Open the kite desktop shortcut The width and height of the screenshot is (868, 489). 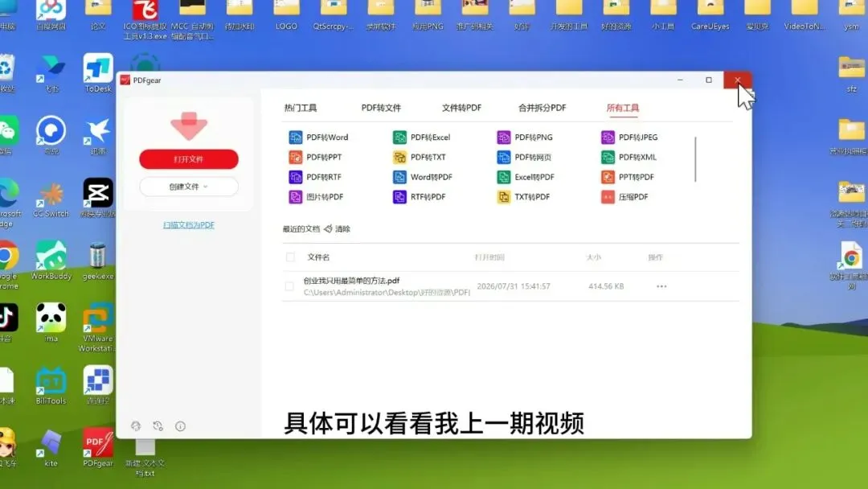[51, 448]
